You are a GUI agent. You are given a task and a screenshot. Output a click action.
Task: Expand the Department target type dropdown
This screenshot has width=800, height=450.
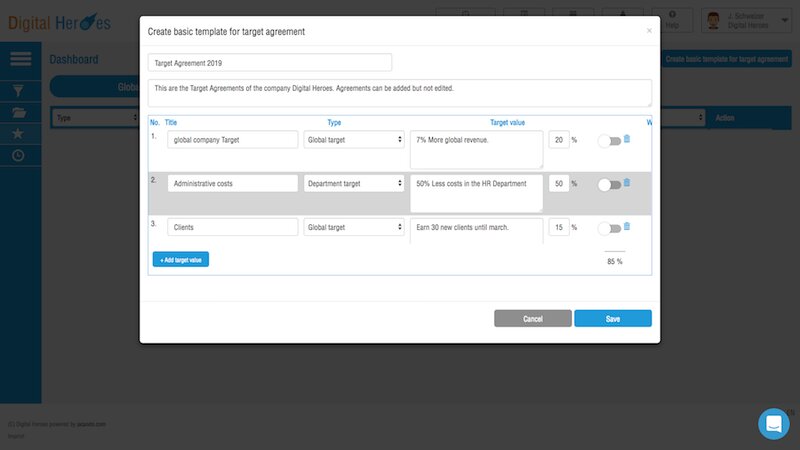(x=354, y=184)
